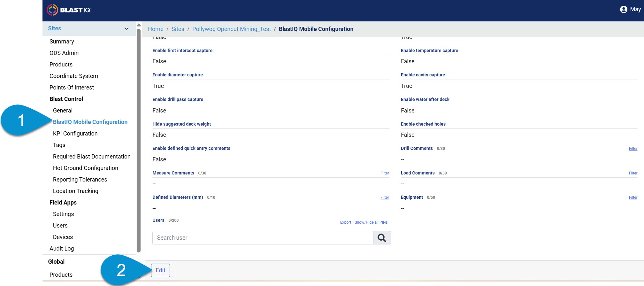Screen dimensions: 644x286
Task: Click 'Enable water after deck' label
Action: [425, 99]
